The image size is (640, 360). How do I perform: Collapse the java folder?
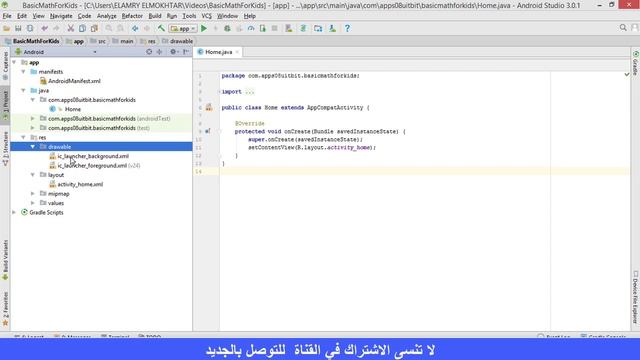click(24, 91)
